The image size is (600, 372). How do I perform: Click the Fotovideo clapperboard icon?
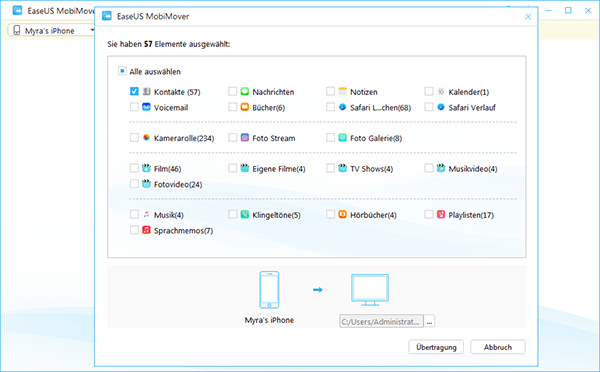[146, 184]
